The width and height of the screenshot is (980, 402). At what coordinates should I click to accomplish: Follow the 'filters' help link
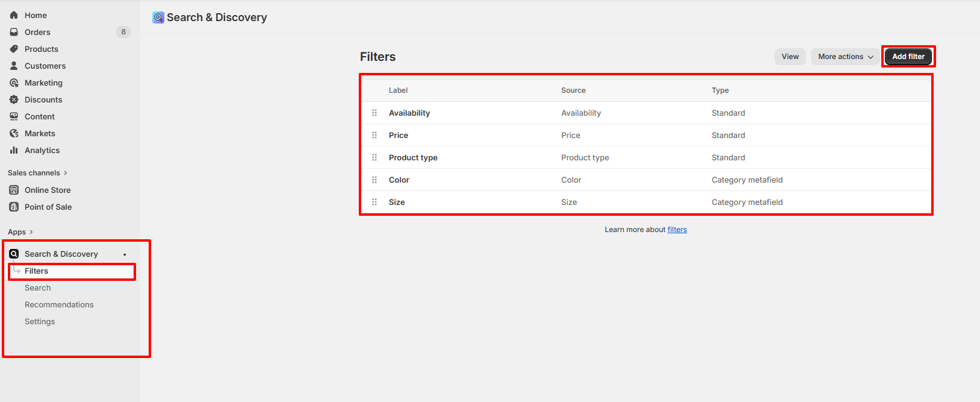pyautogui.click(x=677, y=230)
